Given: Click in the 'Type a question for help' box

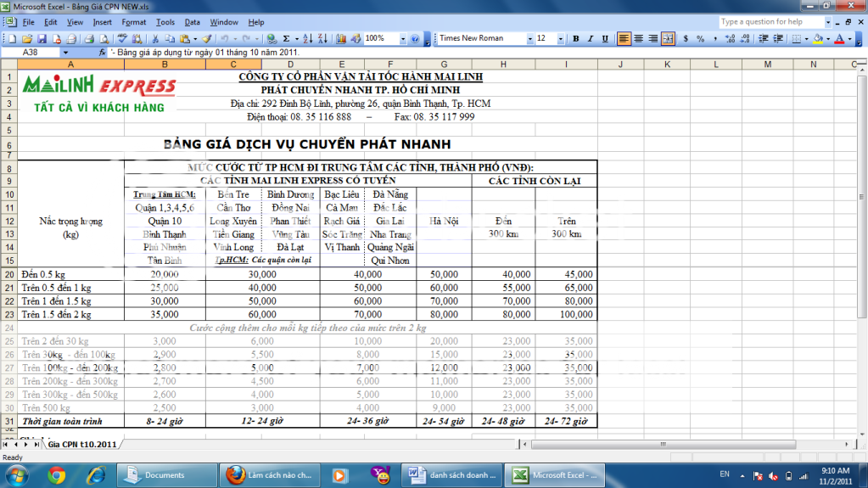Looking at the screenshot, I should click(x=771, y=21).
